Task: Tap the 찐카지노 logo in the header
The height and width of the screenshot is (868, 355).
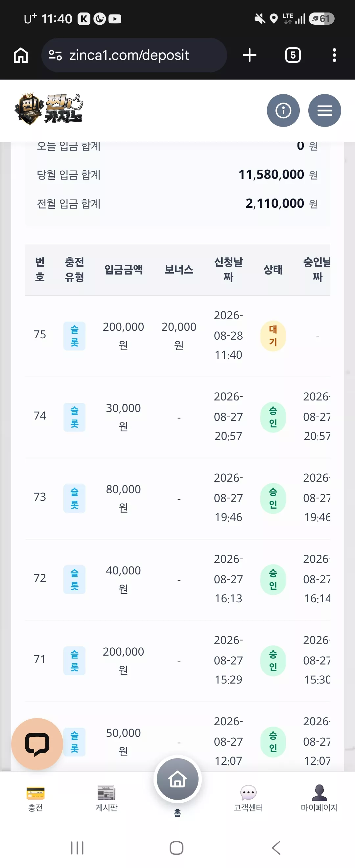Action: [49, 109]
